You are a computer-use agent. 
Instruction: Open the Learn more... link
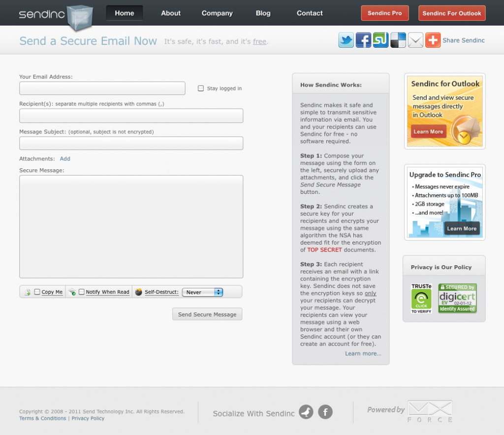(363, 353)
